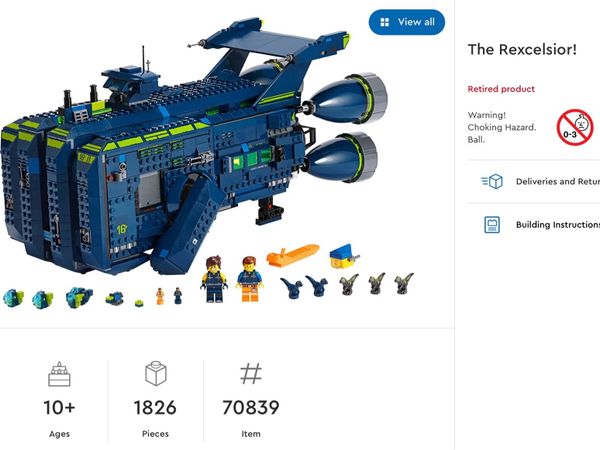Image resolution: width=600 pixels, height=450 pixels.
Task: Click the item number 70839
Action: point(251,408)
